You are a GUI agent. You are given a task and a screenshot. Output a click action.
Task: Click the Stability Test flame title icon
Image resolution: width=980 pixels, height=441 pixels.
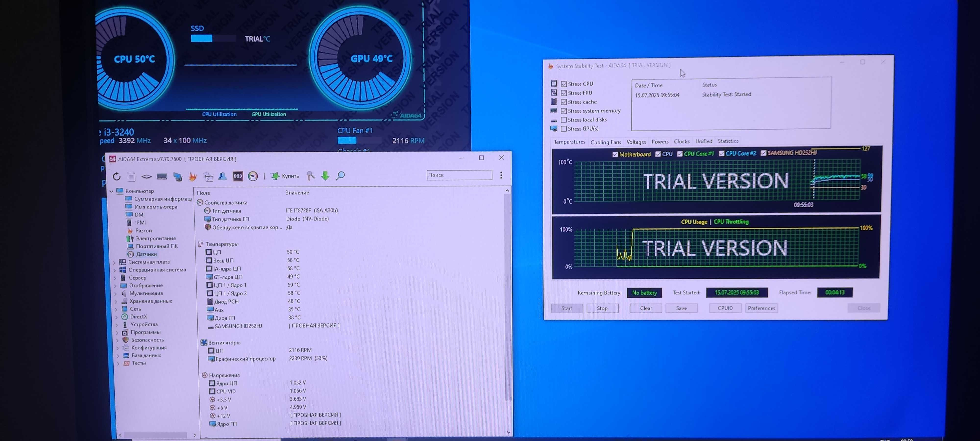[x=551, y=66]
